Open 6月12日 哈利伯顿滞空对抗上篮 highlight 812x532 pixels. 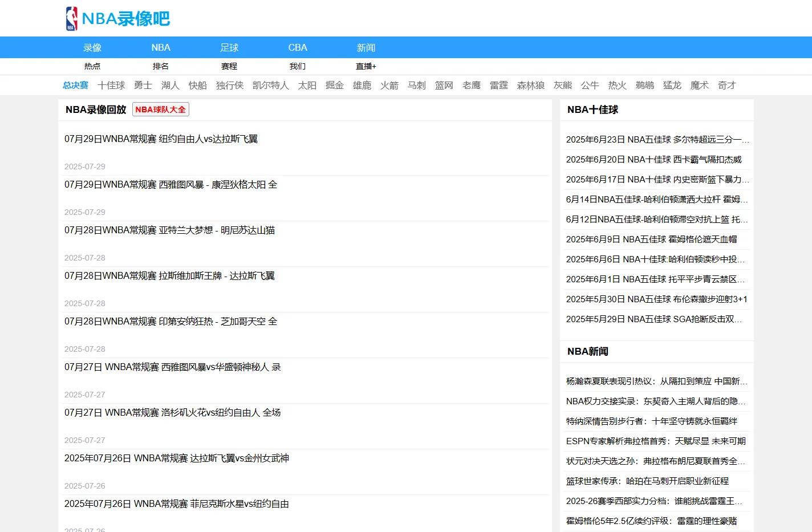tap(657, 220)
